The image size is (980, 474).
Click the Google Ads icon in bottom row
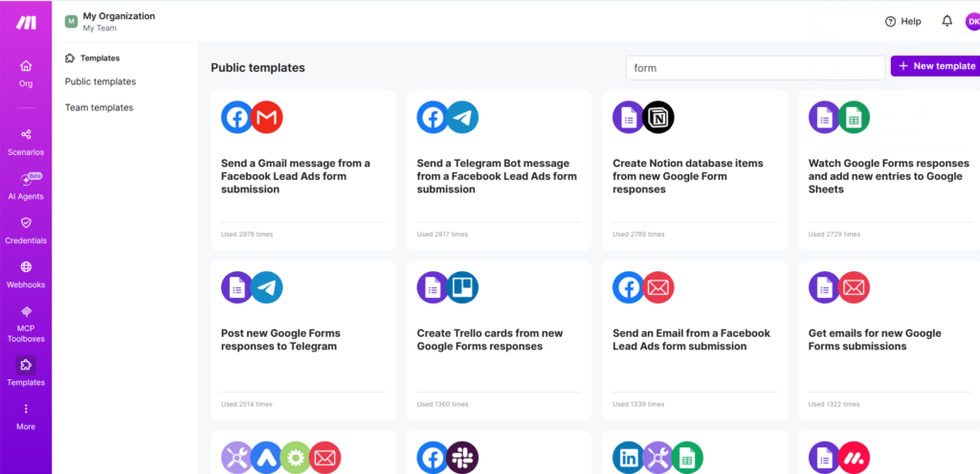(x=266, y=458)
